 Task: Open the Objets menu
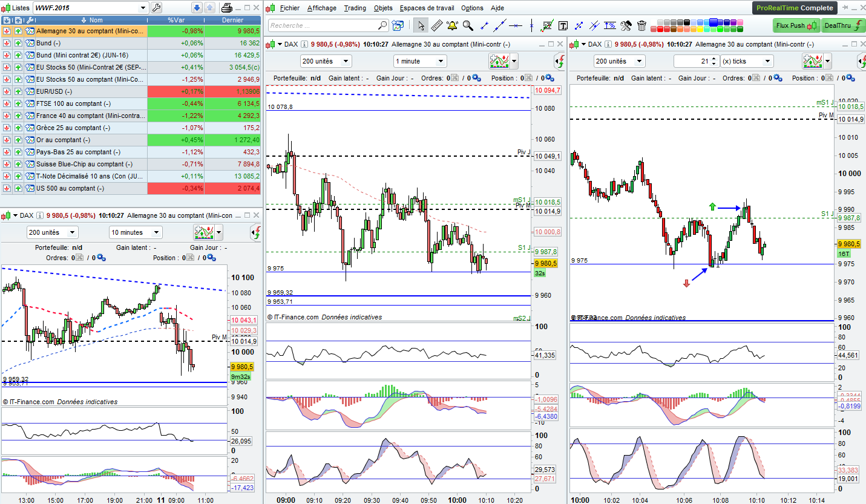pyautogui.click(x=383, y=8)
